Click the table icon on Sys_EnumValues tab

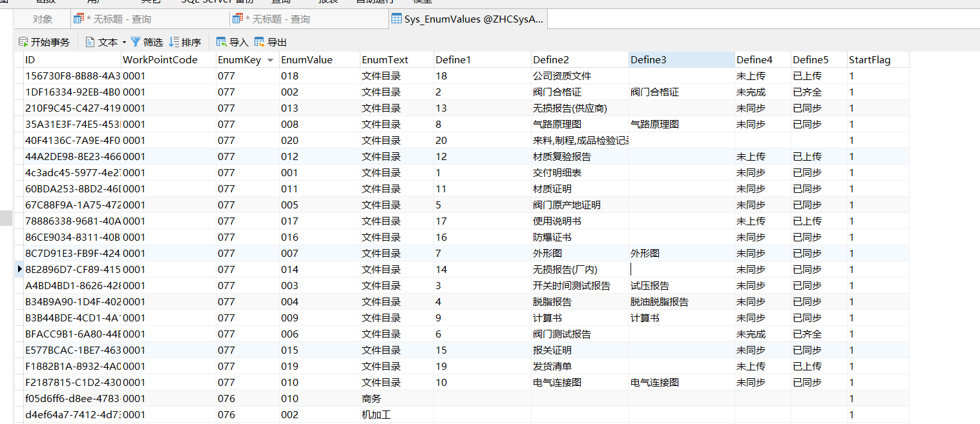pos(397,19)
